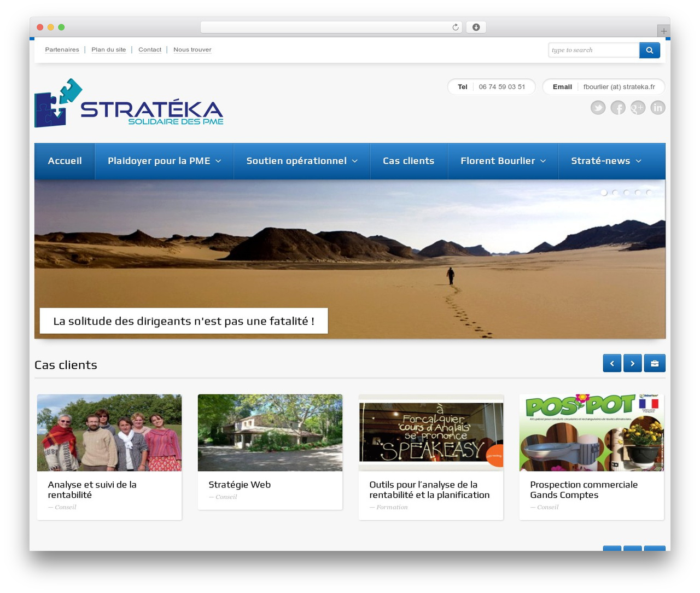Select the fourth slider pagination dot
The width and height of the screenshot is (700, 593).
638,193
